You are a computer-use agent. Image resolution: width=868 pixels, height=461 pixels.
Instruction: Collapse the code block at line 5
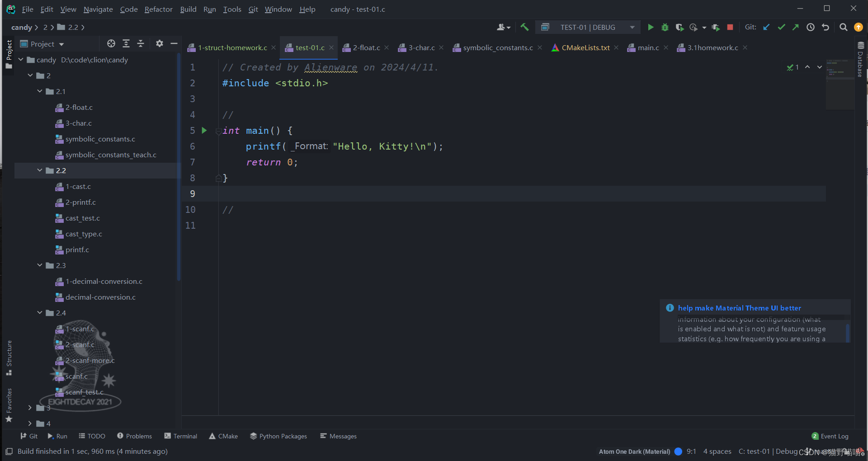point(219,131)
